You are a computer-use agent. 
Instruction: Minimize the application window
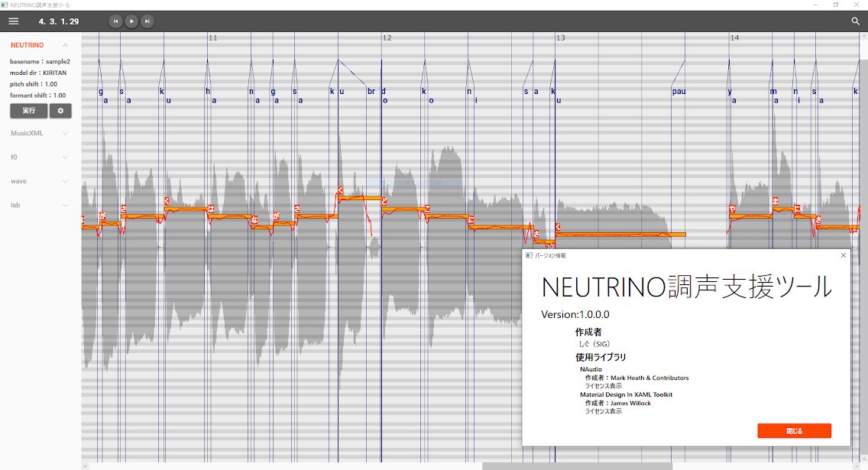815,5
